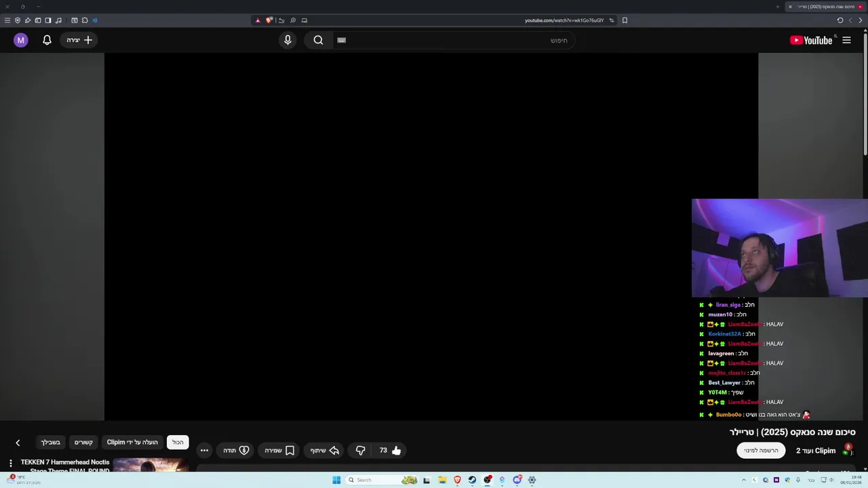Viewport: 868px width, 488px height.
Task: Click Best_Lawyer username in chat
Action: coord(724,383)
